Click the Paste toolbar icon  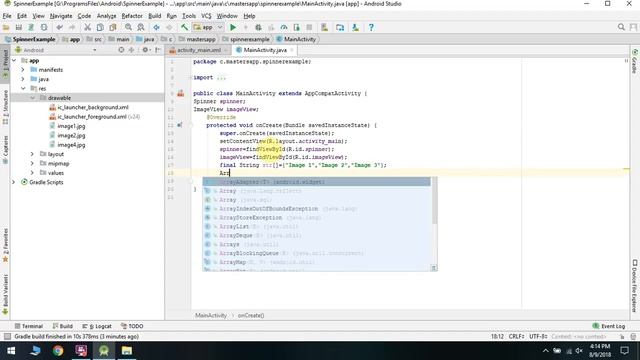tap(113, 27)
